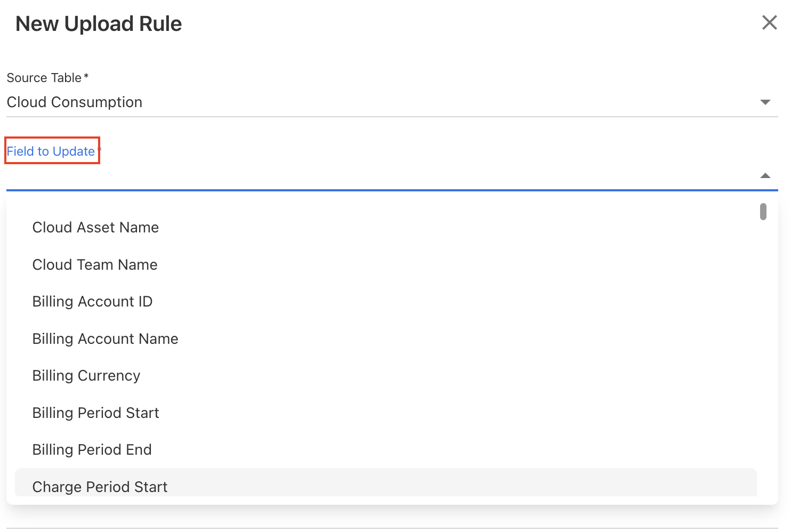The image size is (791, 532).
Task: Click the New Upload Rule heading
Action: [99, 24]
